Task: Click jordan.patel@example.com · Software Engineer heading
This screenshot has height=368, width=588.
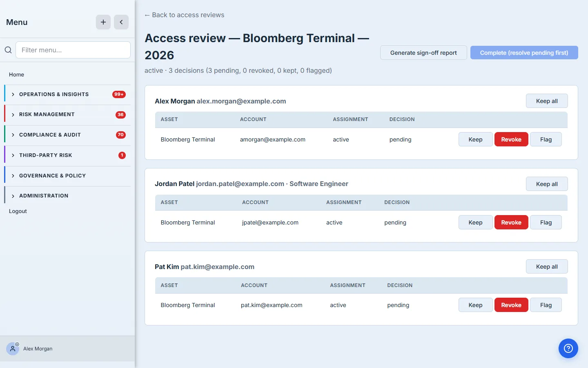Action: 272,184
